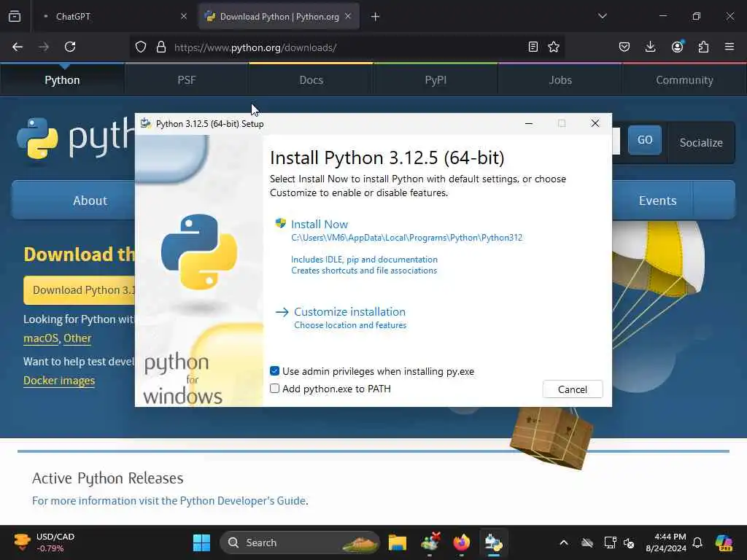Open the Firefox hamburger menu
Screen dimensions: 747x560
coord(729,47)
